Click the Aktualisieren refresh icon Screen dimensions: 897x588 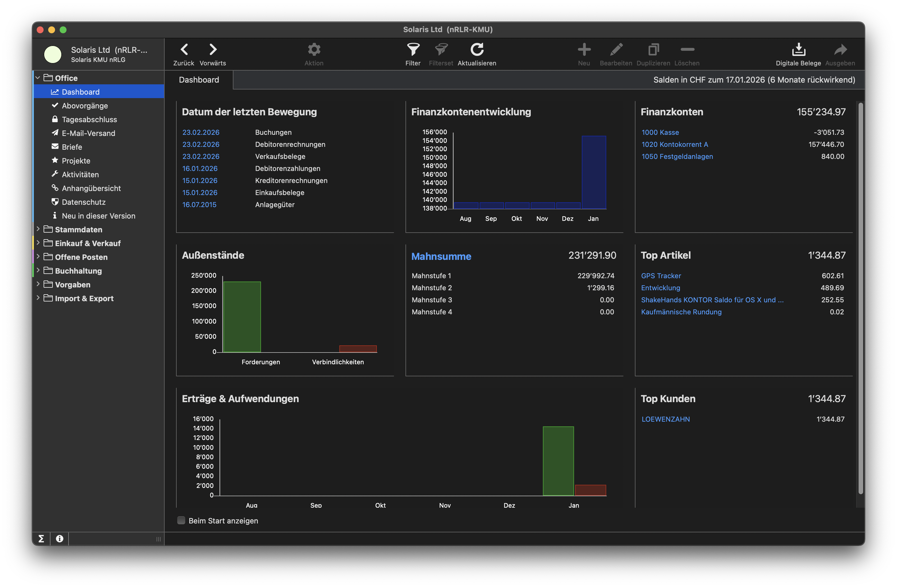point(477,50)
